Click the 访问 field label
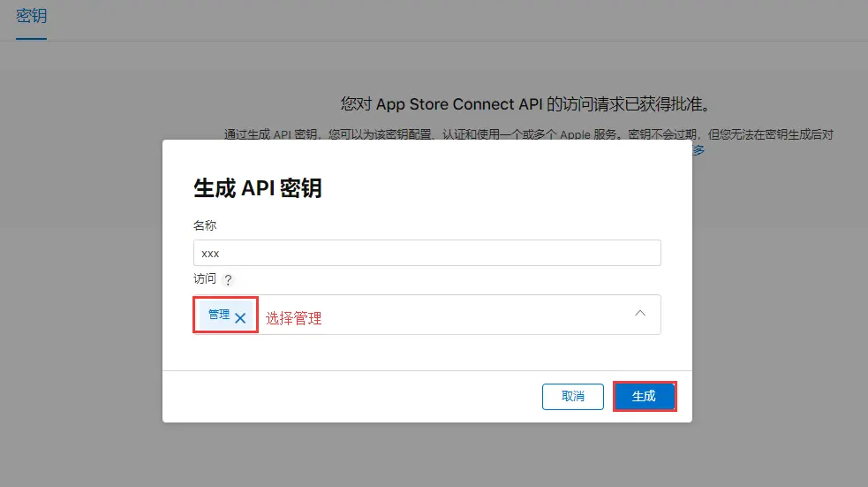The height and width of the screenshot is (487, 868). tap(205, 278)
